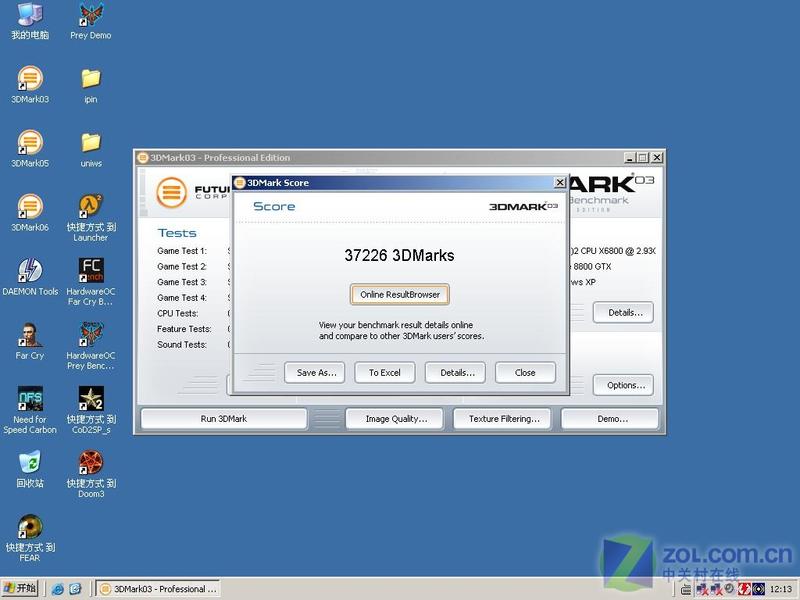Click the CPU Tests label
This screenshot has width=800, height=600.
pos(178,313)
